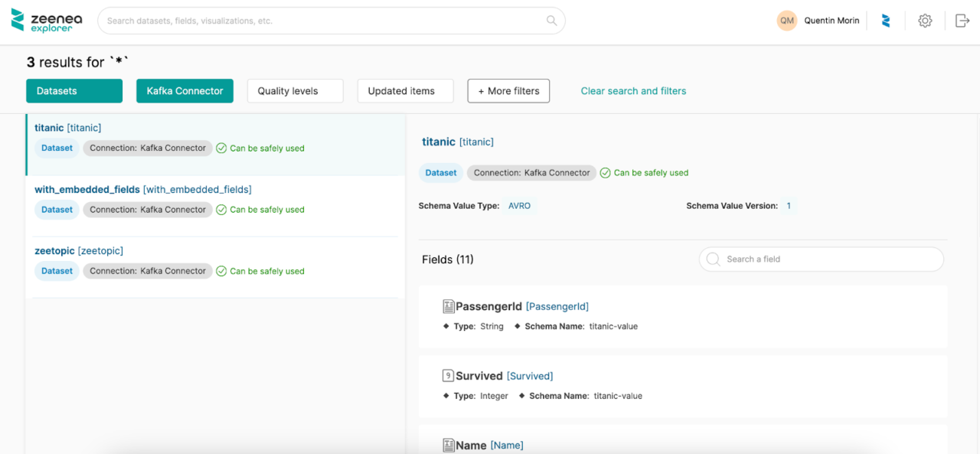Toggle the Kafka Connector filter
Image resolution: width=980 pixels, height=454 pixels.
click(185, 91)
